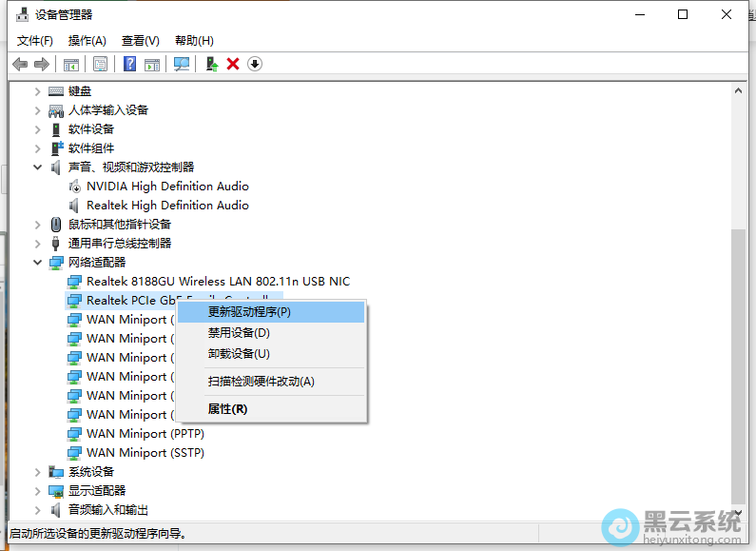Select 禁用设备 in the context menu
This screenshot has height=551, width=756.
tap(239, 333)
